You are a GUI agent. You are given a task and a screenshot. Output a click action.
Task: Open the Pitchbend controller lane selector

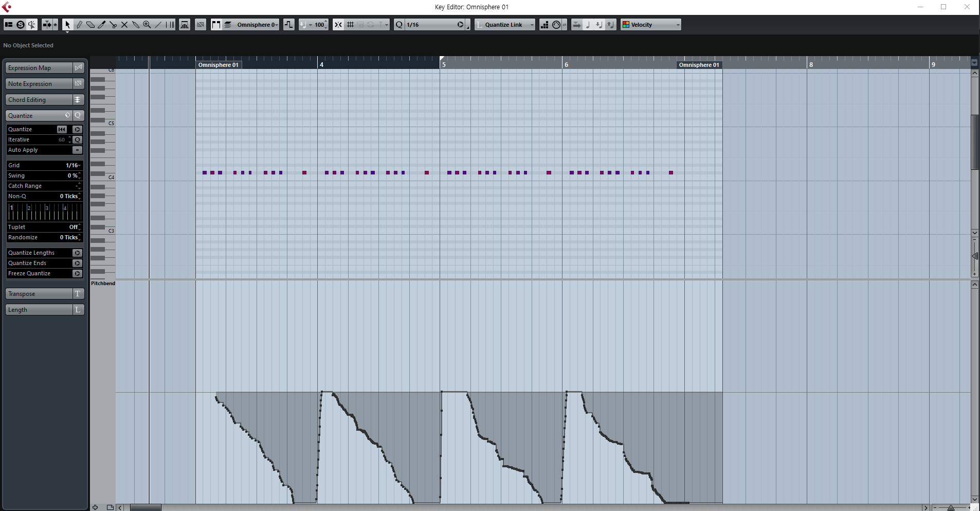tap(103, 284)
